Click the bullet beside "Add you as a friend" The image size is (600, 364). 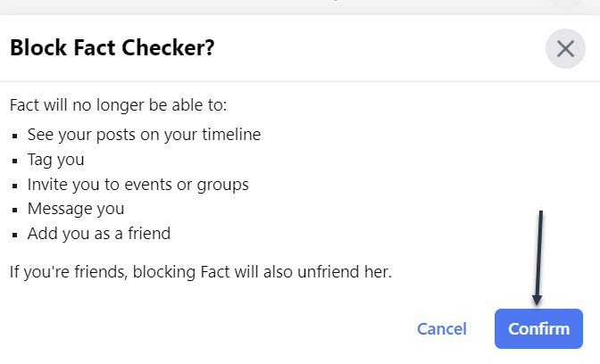coord(15,235)
